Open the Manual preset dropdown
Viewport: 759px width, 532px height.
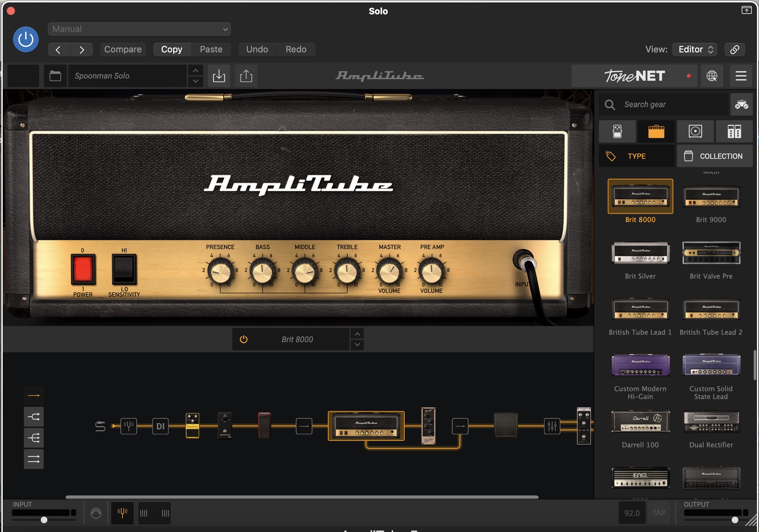(139, 29)
